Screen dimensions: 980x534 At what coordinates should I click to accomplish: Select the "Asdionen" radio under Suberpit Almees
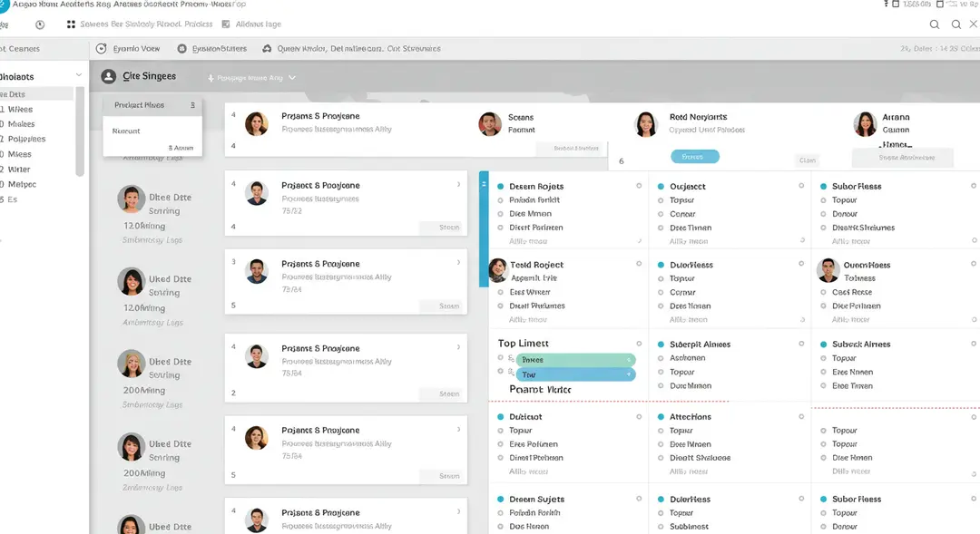click(x=661, y=358)
